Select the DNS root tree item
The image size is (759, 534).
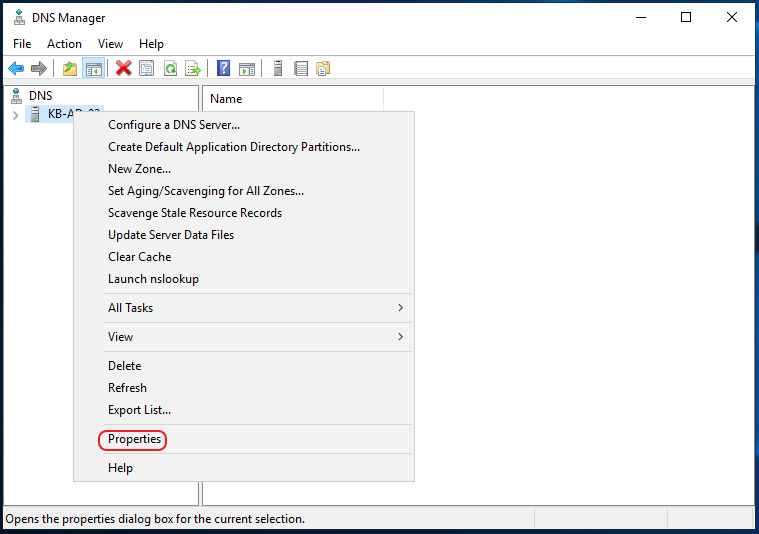(x=40, y=96)
